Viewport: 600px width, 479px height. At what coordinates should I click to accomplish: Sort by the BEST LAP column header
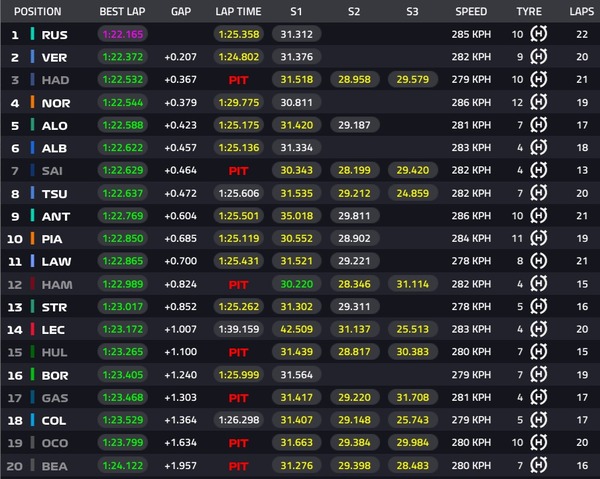[x=123, y=11]
